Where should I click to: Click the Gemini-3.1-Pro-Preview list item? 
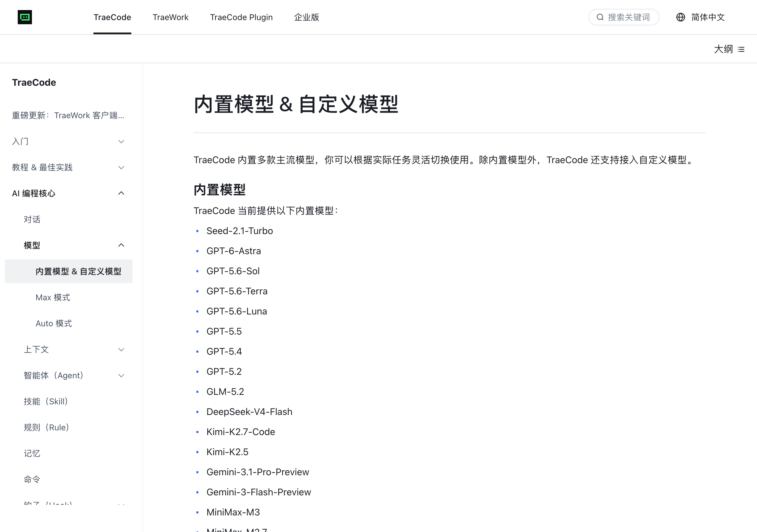coord(258,472)
